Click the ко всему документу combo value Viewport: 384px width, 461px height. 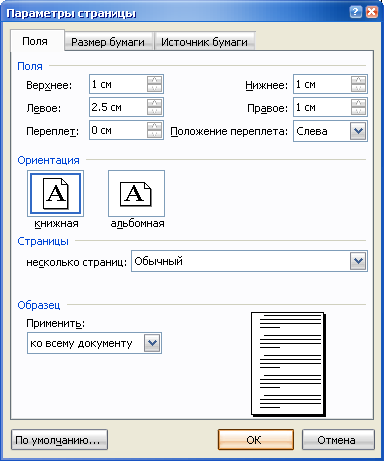[81, 343]
